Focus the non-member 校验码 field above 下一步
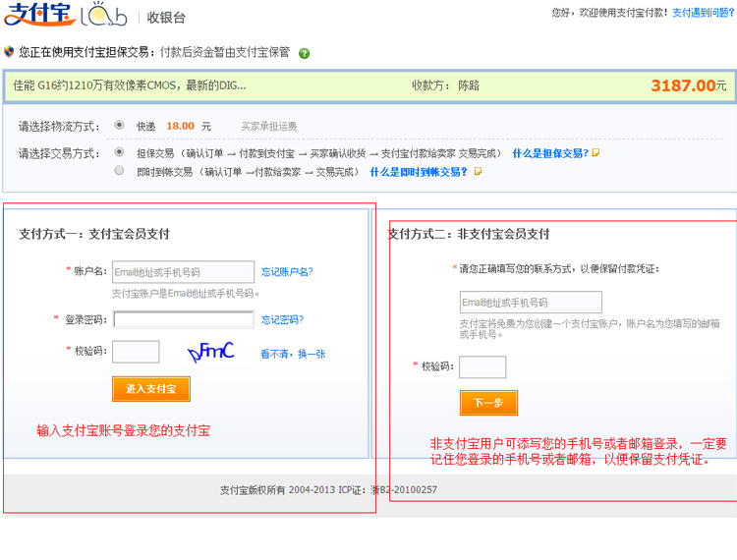This screenshot has height=560, width=737. (x=482, y=366)
